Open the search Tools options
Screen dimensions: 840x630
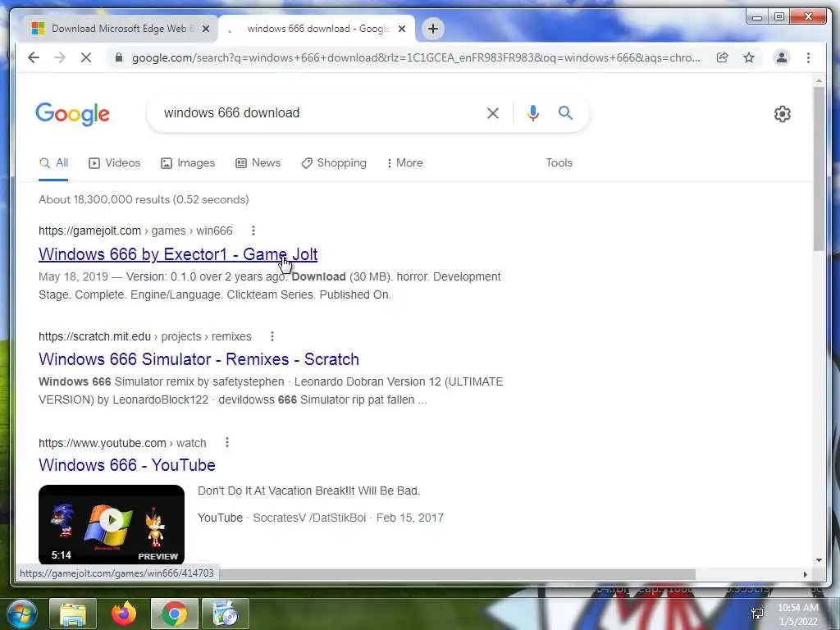tap(559, 163)
